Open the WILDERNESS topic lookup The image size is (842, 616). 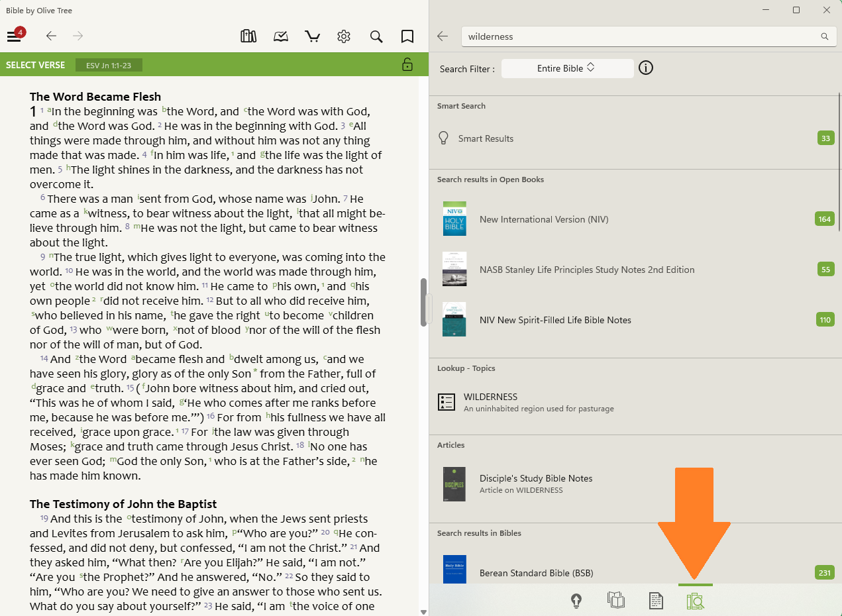pos(635,403)
